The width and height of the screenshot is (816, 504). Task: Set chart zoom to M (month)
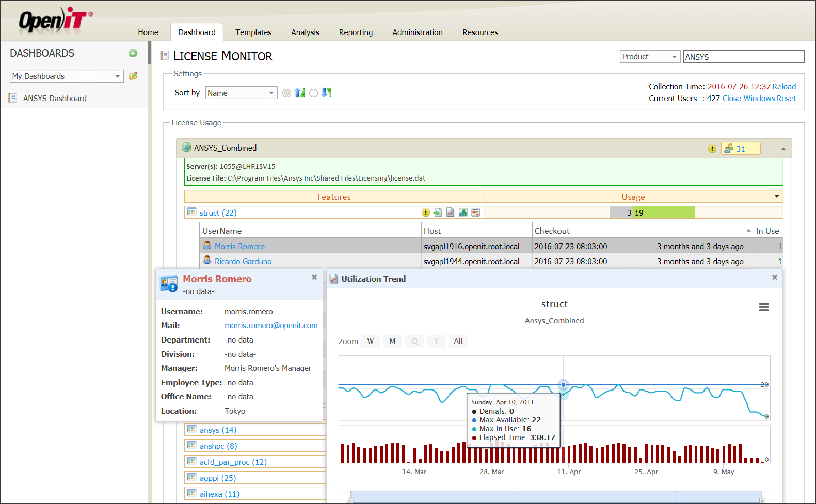coord(392,341)
